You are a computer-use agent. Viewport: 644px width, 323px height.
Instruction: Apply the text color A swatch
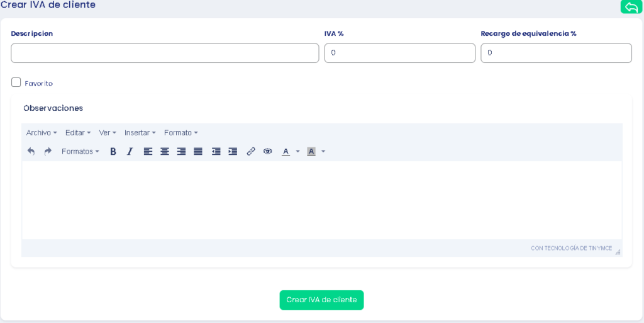coord(286,152)
